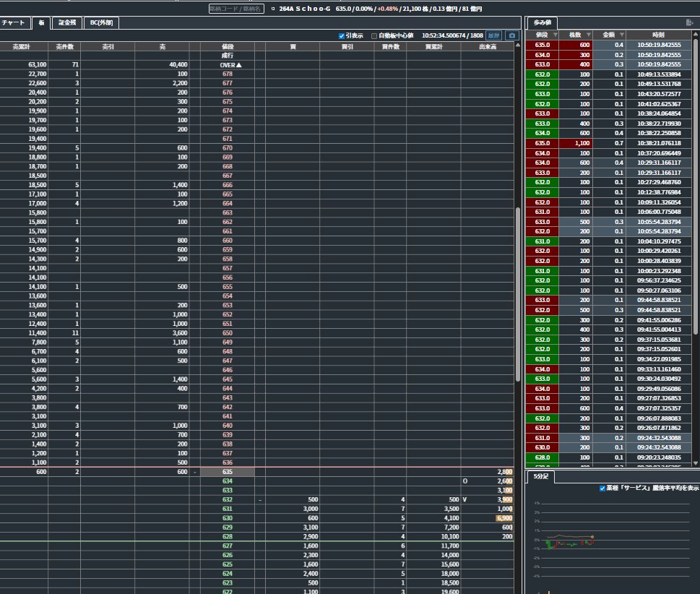Select the 5分足 tab
The image size is (700, 594).
point(540,476)
